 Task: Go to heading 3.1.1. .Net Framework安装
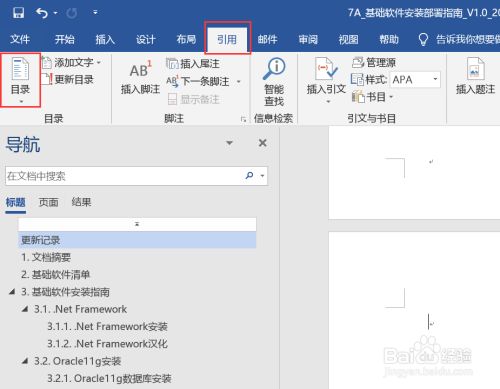point(107,326)
